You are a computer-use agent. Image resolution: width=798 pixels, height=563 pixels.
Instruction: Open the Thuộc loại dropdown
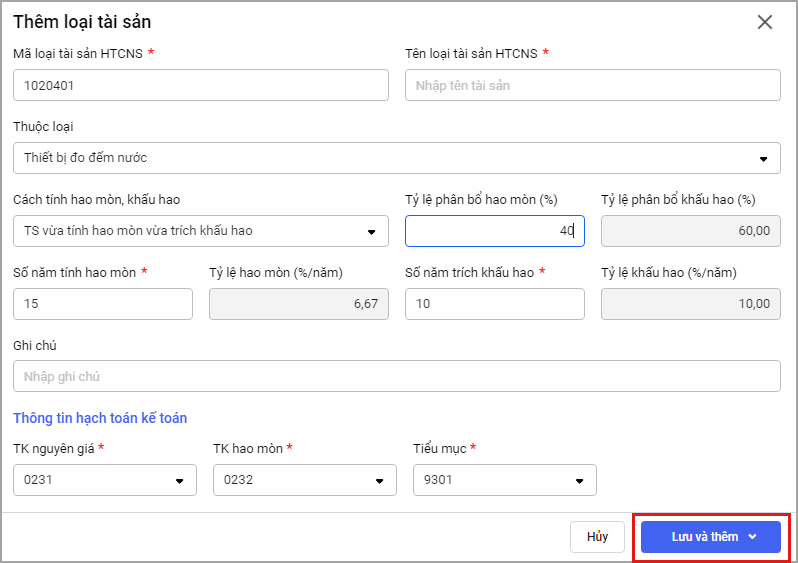pyautogui.click(x=396, y=158)
